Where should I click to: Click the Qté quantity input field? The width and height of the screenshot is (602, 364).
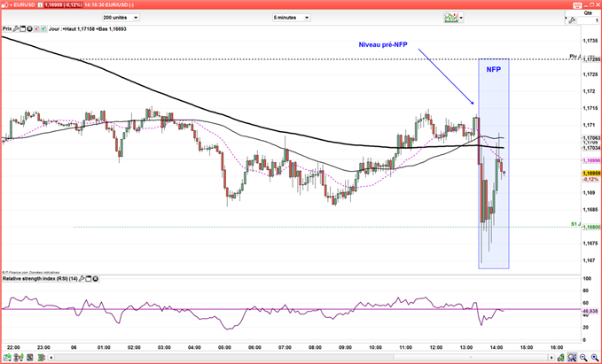(x=588, y=20)
